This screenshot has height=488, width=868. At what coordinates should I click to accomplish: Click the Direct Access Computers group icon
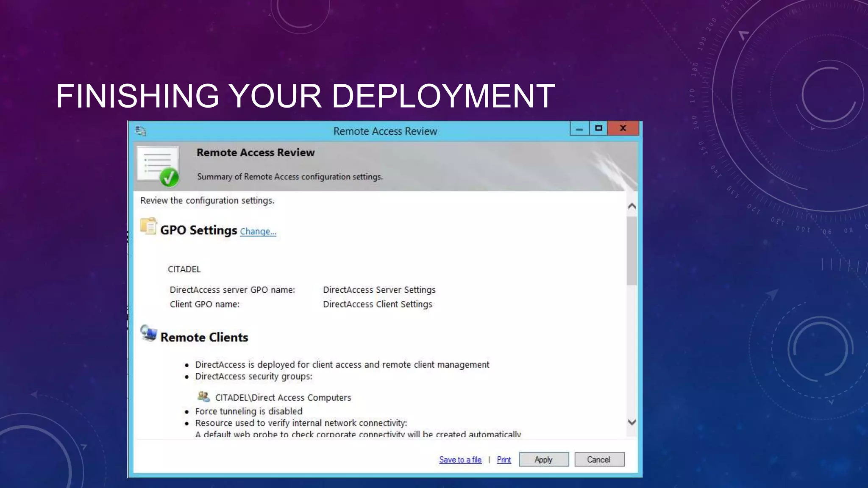(203, 396)
